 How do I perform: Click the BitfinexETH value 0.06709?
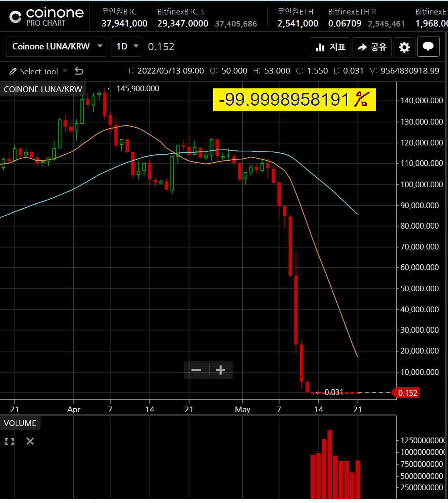pos(345,24)
